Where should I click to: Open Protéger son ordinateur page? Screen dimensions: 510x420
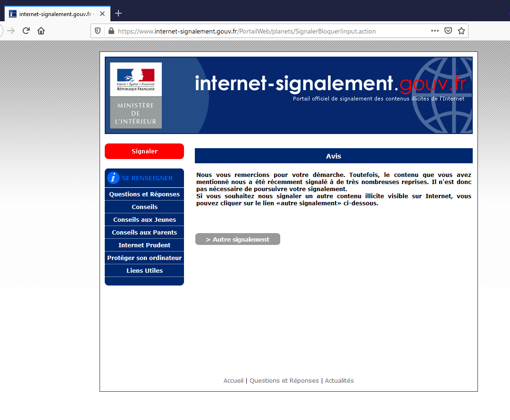[144, 258]
